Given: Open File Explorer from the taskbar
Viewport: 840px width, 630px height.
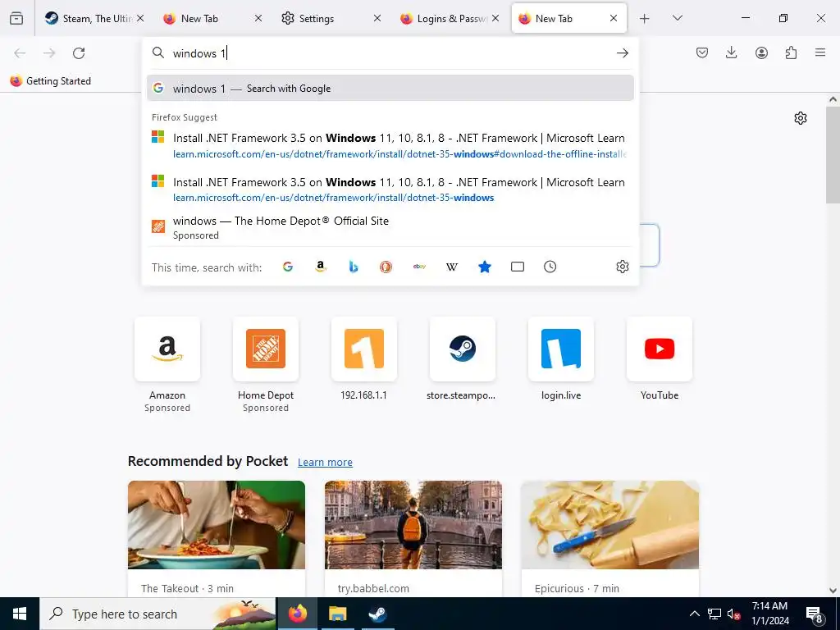Looking at the screenshot, I should pos(337,614).
